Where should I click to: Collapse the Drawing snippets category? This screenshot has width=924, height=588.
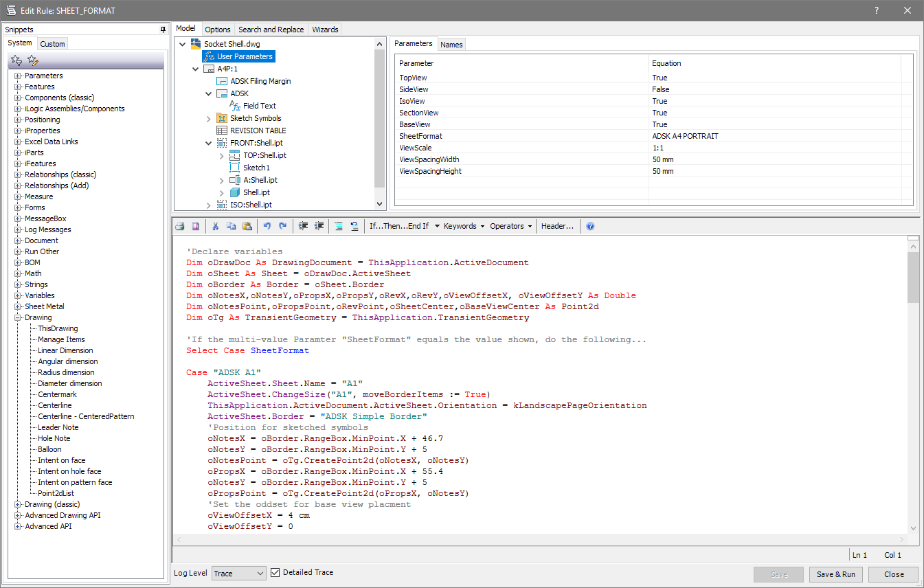tap(18, 317)
